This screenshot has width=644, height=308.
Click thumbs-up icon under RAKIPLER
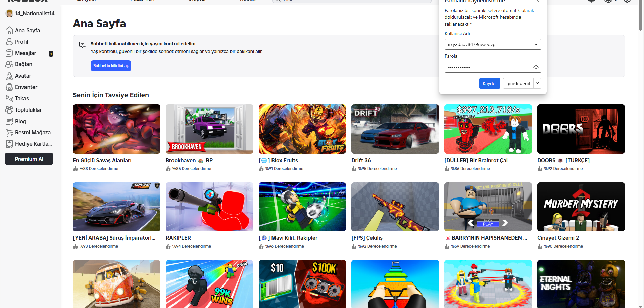(x=168, y=246)
